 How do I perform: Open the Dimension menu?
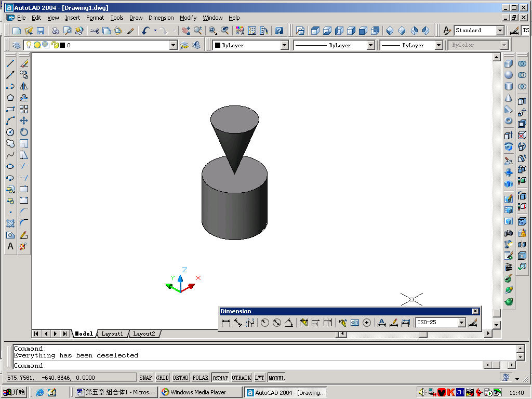pyautogui.click(x=161, y=18)
